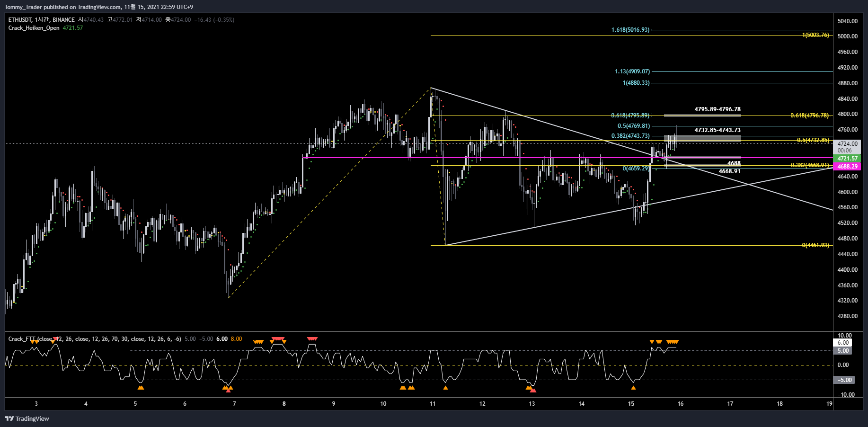Click the white 4688 annotation text
The image size is (868, 427).
pyautogui.click(x=734, y=163)
